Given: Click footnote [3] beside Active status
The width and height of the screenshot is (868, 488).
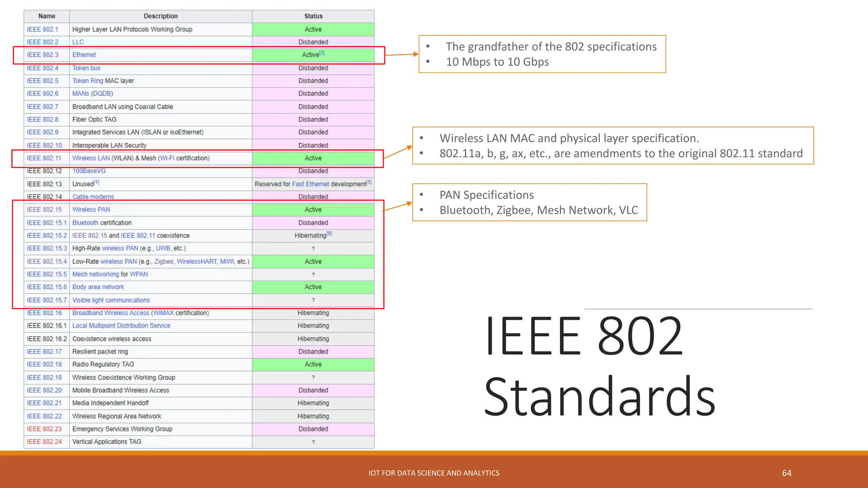Looking at the screenshot, I should 322,53.
